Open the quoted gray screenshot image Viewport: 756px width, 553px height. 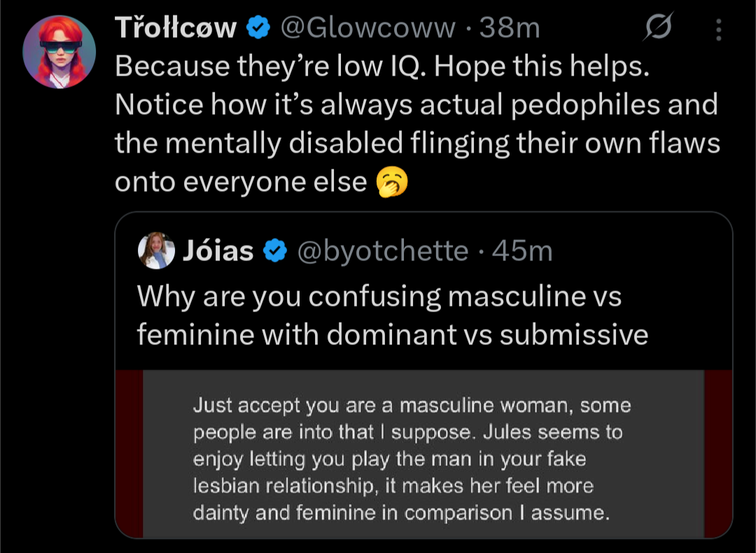[423, 454]
